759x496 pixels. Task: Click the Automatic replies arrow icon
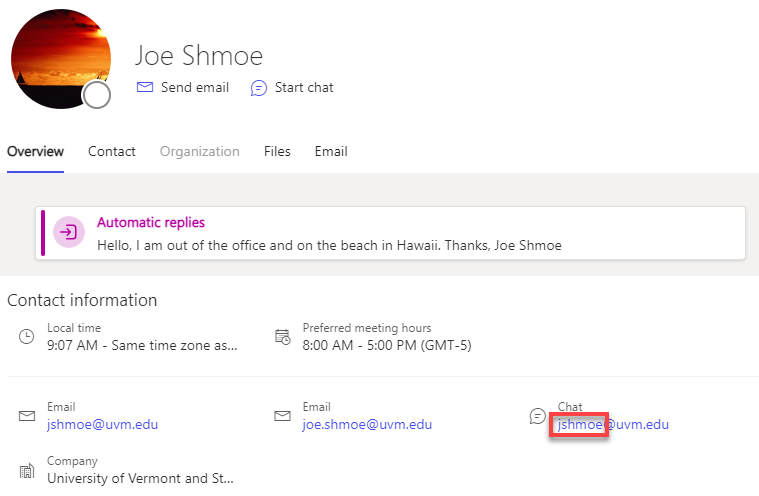pos(69,232)
